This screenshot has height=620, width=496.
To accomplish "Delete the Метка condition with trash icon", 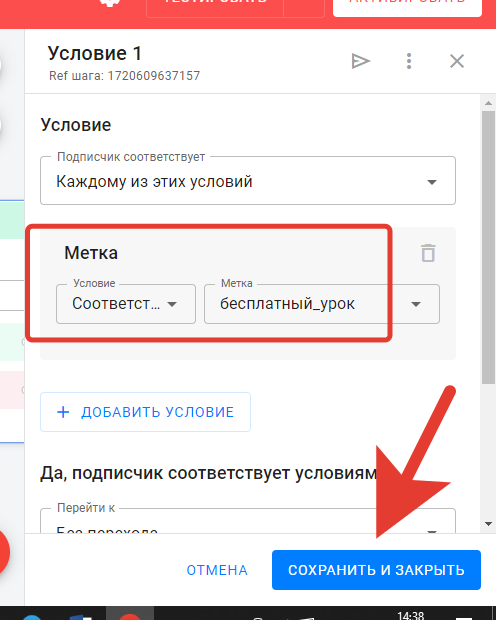I will [x=428, y=253].
